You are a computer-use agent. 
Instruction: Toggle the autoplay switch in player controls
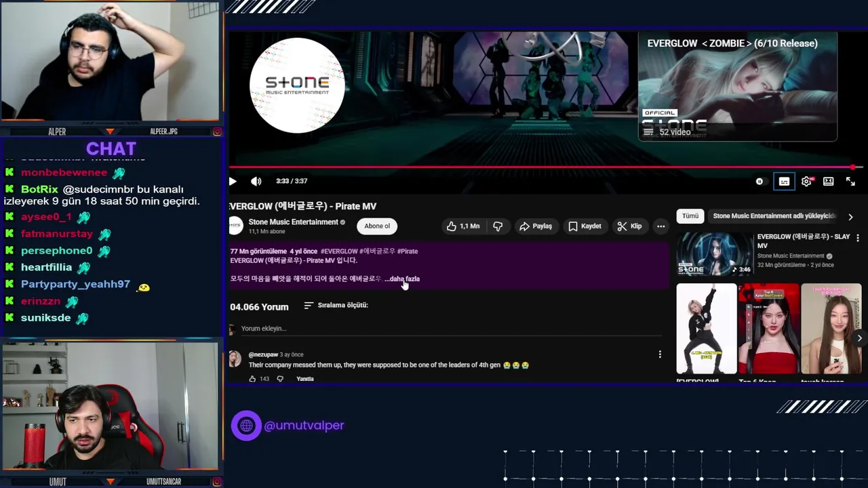pos(759,182)
